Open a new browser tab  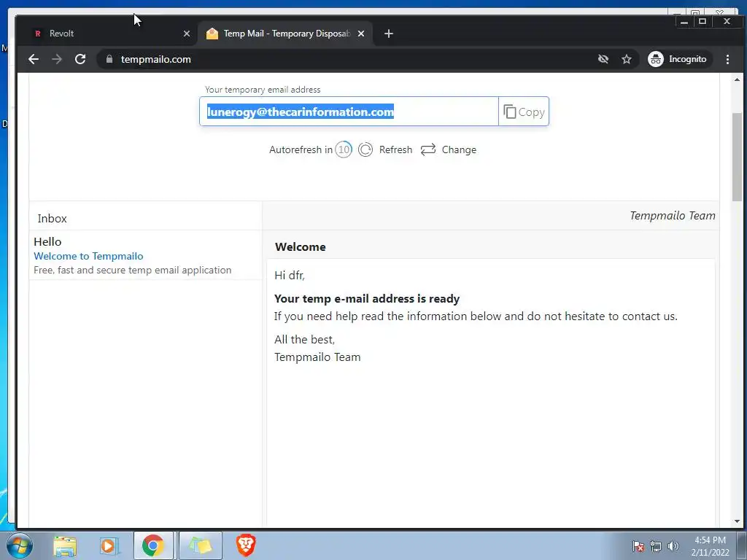389,34
